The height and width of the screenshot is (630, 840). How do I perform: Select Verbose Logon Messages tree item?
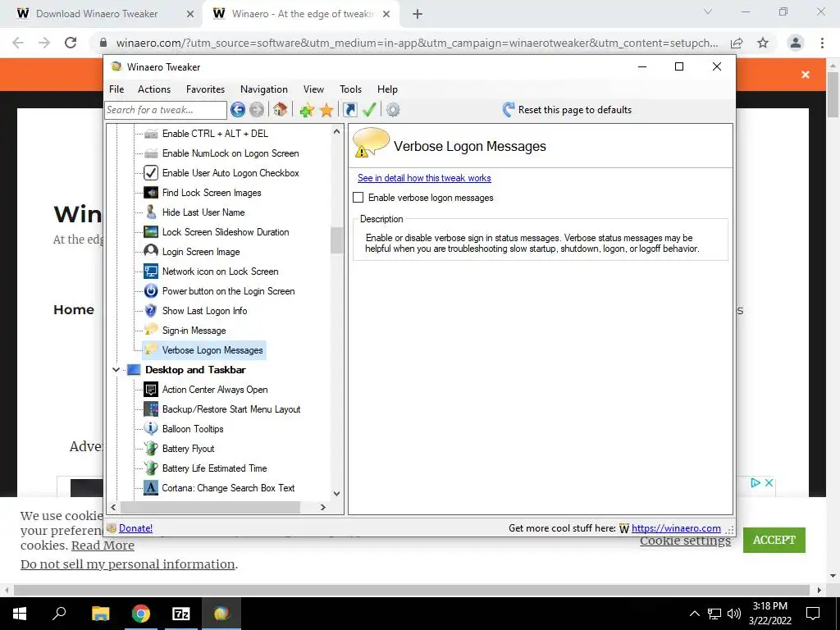tap(203, 350)
